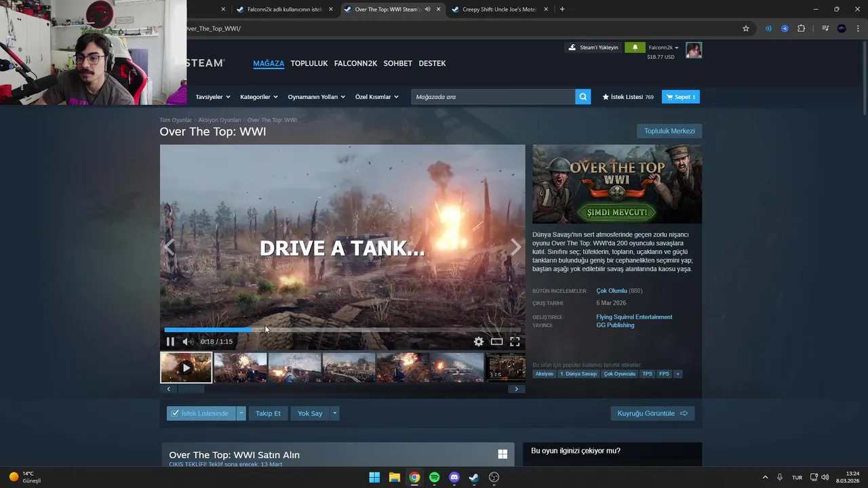Open the Özel Kısımlar dropdown
This screenshot has width=868, height=488.
click(377, 97)
